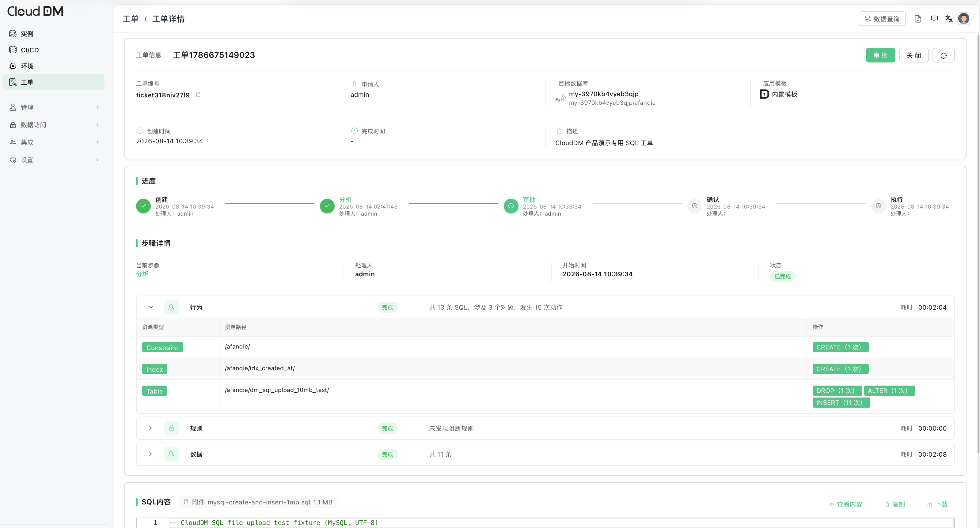Open the chat message icon
This screenshot has height=528, width=980.
934,19
